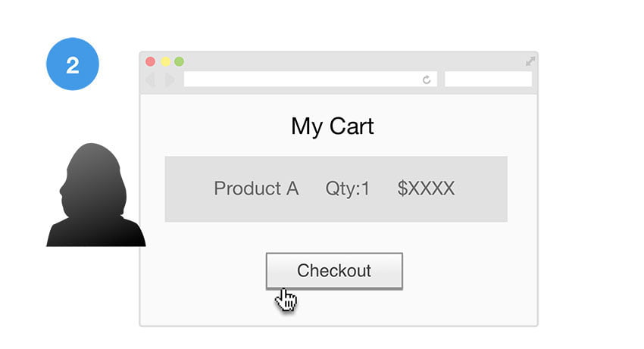
Task: Click the $XXXX price text
Action: 426,189
